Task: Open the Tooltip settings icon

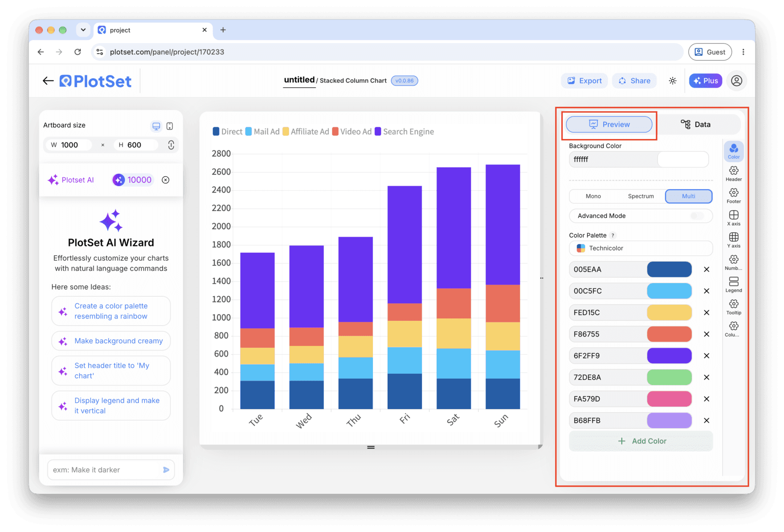Action: point(734,307)
